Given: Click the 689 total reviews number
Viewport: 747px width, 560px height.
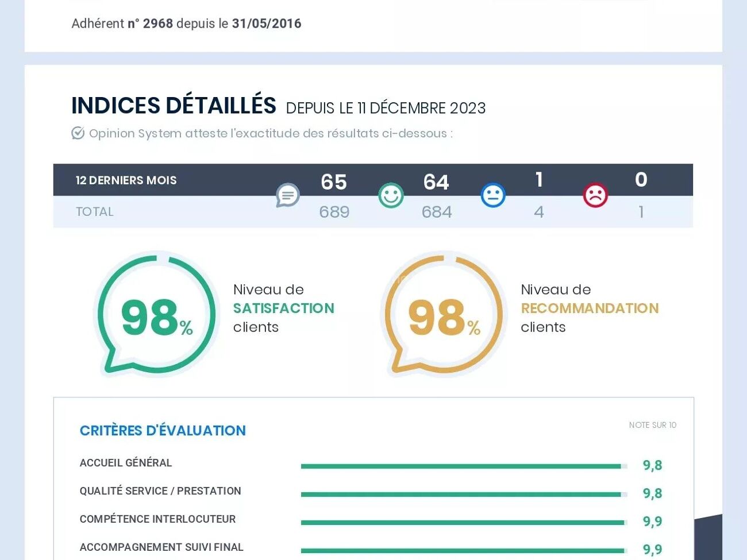Looking at the screenshot, I should tap(334, 212).
